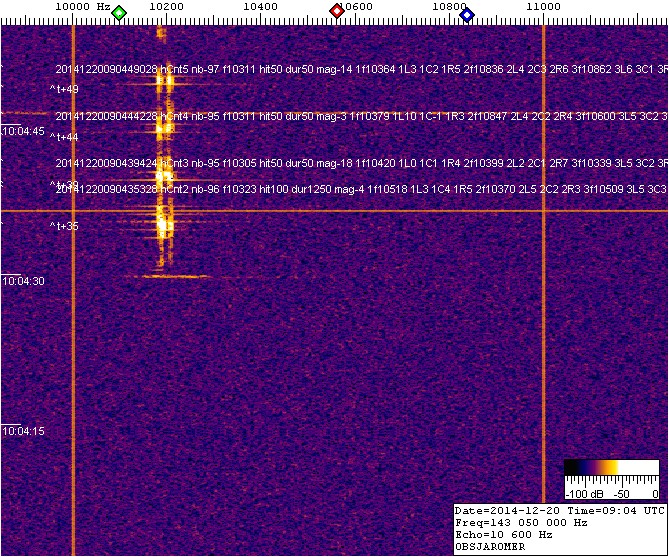Click the hCnt5 detection annotation line
The image size is (669, 557).
pos(361,69)
